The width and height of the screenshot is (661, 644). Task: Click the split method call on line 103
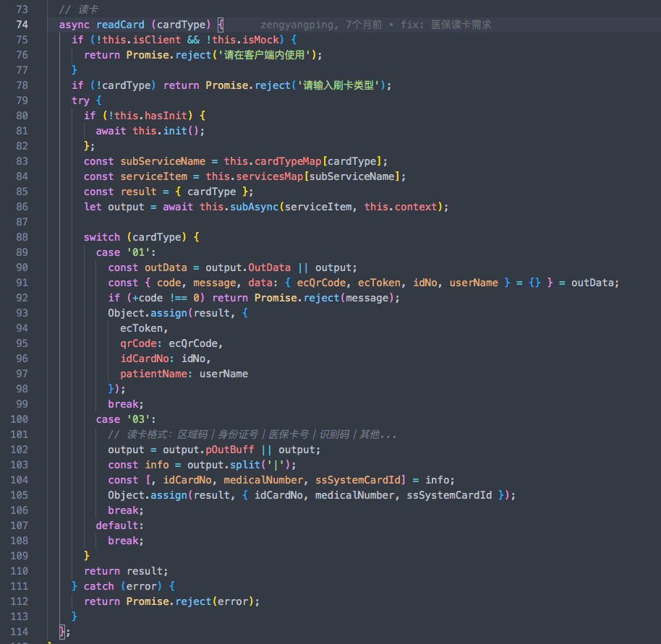[x=245, y=465]
